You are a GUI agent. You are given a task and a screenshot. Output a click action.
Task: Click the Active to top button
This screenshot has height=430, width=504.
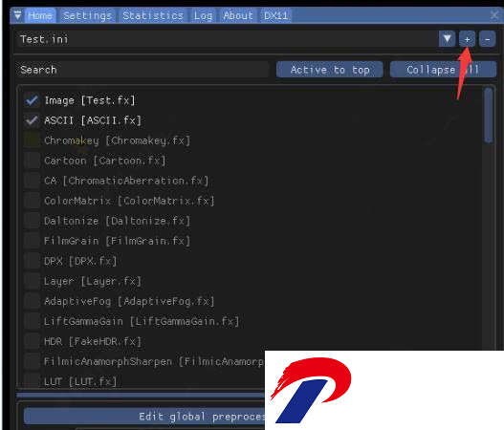click(x=329, y=70)
